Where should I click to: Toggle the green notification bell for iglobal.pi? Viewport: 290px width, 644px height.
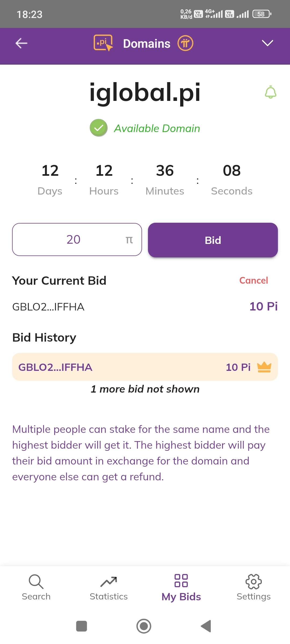(270, 92)
